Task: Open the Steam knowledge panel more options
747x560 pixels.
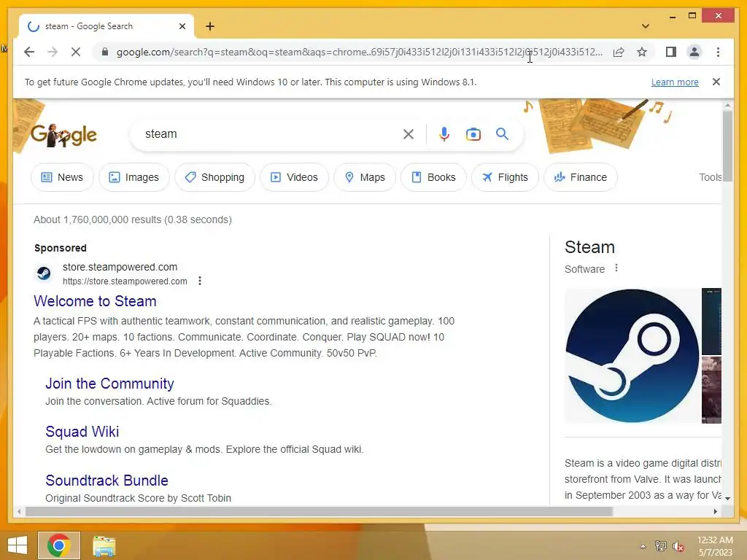Action: point(616,268)
